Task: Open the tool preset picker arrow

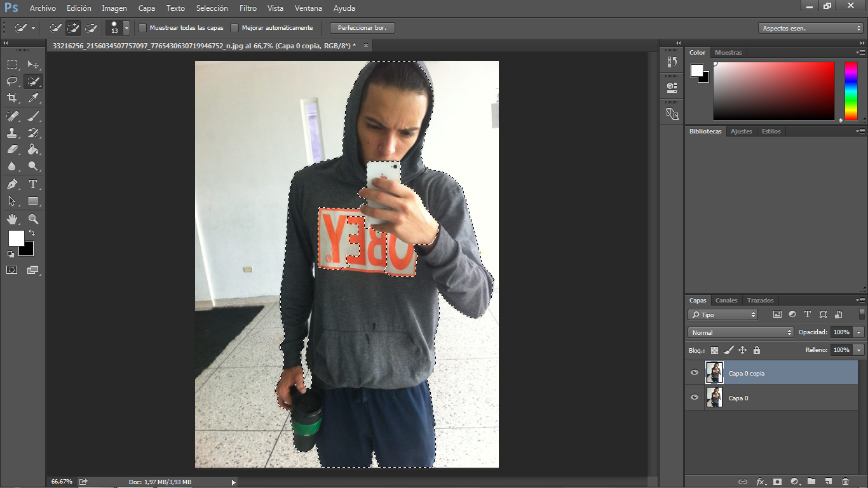Action: pyautogui.click(x=33, y=28)
